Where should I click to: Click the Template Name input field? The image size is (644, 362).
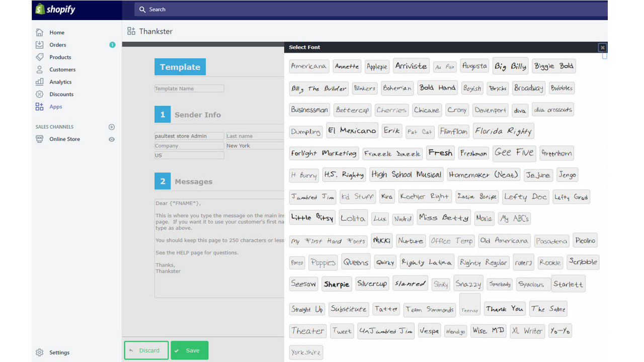[x=189, y=88]
